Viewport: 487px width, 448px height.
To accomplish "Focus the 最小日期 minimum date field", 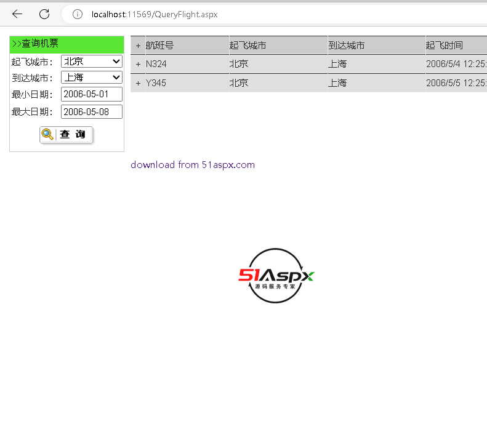I will click(92, 94).
